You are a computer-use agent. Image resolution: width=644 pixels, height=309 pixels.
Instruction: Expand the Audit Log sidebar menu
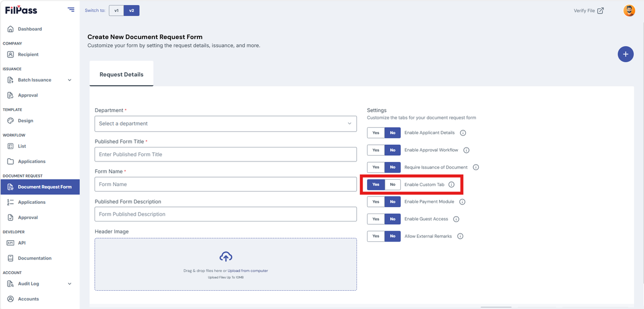tap(69, 284)
